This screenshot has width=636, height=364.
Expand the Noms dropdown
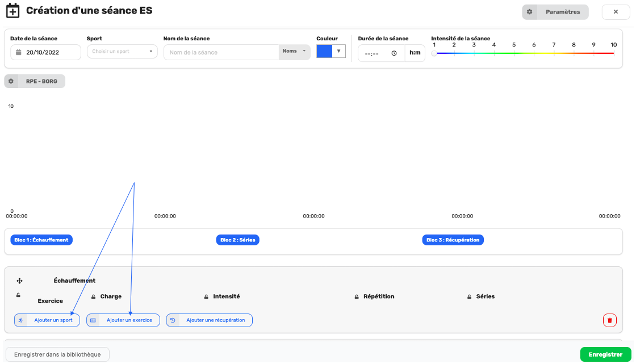click(x=294, y=52)
